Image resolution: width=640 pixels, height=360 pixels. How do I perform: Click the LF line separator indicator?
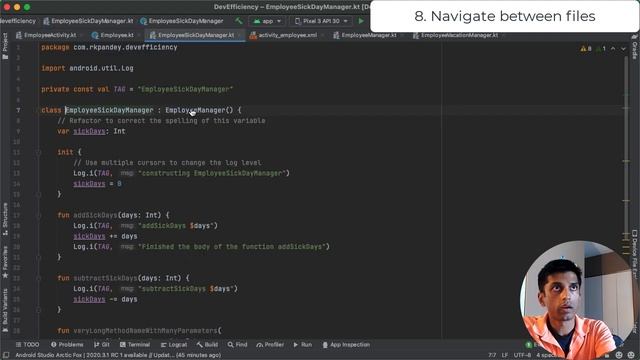[505, 356]
